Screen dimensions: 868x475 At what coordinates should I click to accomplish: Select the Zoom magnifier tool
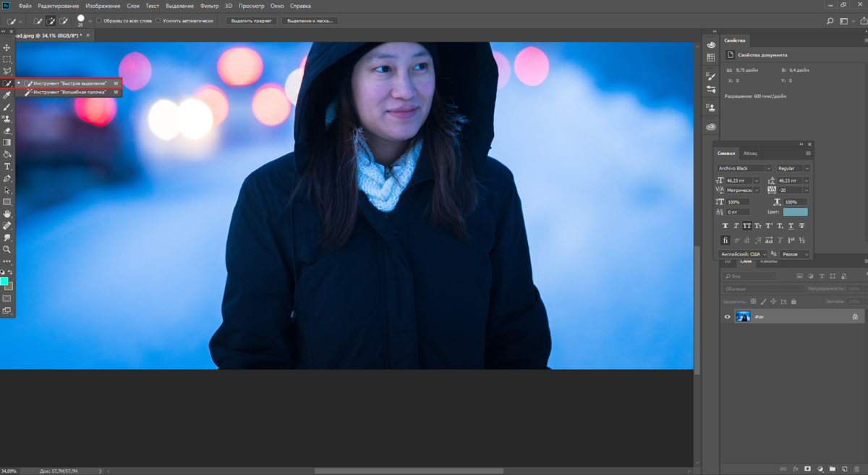pyautogui.click(x=7, y=249)
